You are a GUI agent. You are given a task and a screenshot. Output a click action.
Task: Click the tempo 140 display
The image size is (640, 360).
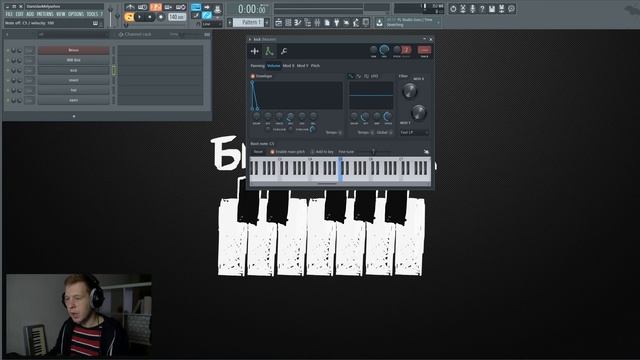(x=177, y=17)
